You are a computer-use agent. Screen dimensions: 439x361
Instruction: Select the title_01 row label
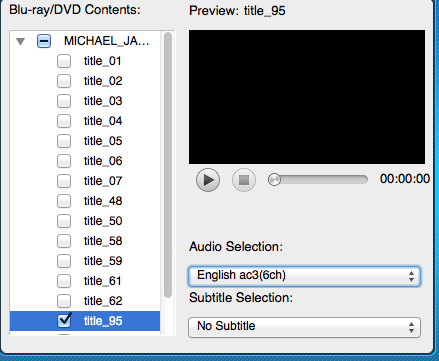point(103,61)
